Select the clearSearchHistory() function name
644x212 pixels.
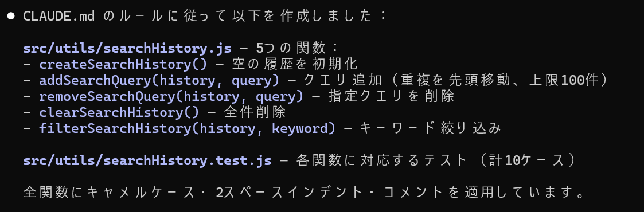point(119,112)
